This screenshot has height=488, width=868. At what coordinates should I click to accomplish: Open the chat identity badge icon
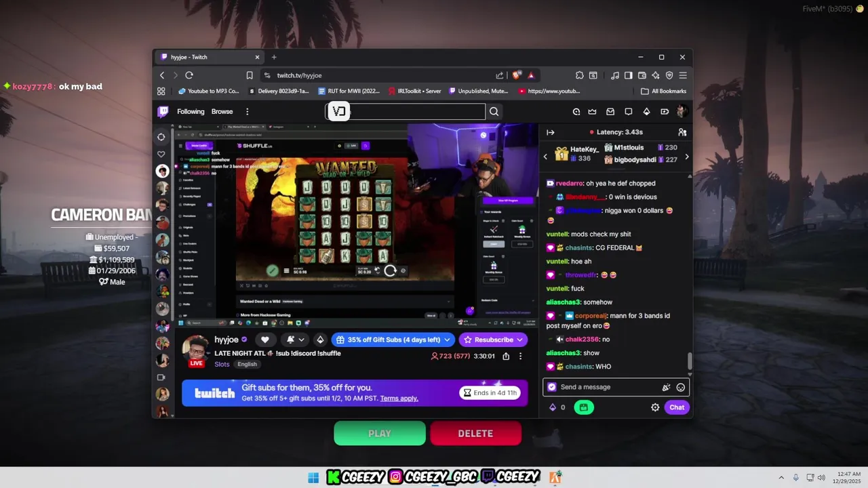tap(552, 387)
